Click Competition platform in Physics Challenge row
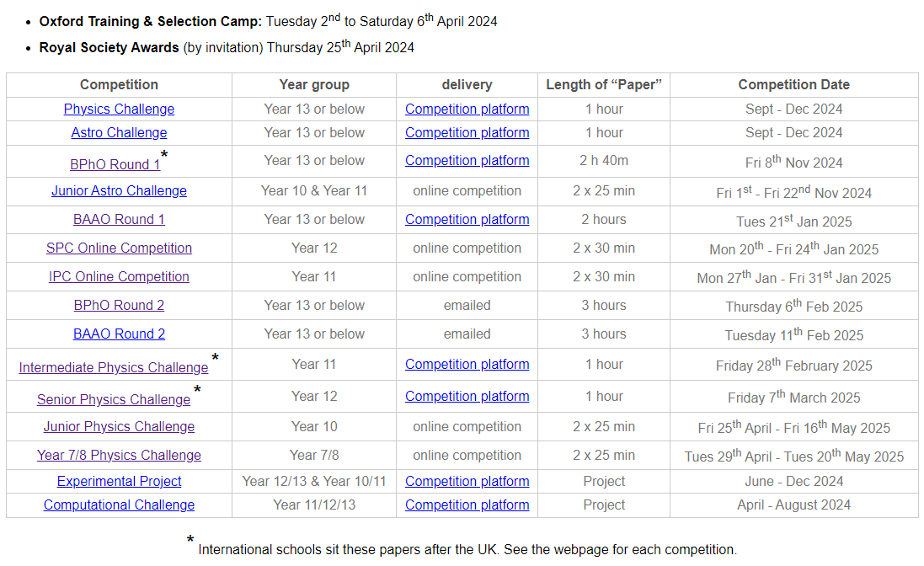Screen dimensions: 924x566 467,109
